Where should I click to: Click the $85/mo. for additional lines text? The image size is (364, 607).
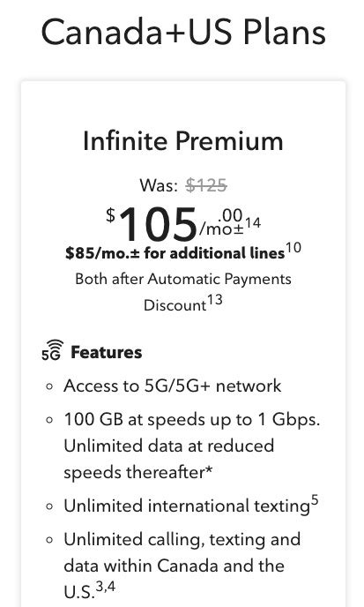[175, 253]
